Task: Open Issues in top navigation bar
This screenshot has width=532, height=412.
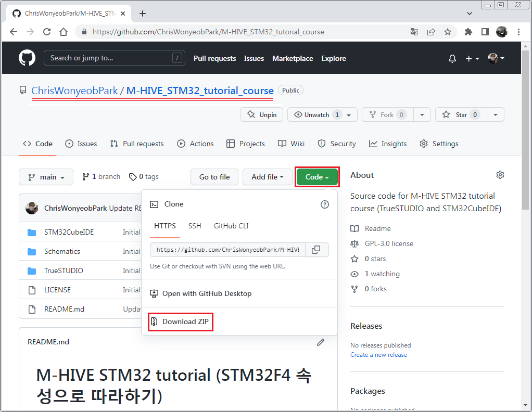Action: pyautogui.click(x=254, y=58)
